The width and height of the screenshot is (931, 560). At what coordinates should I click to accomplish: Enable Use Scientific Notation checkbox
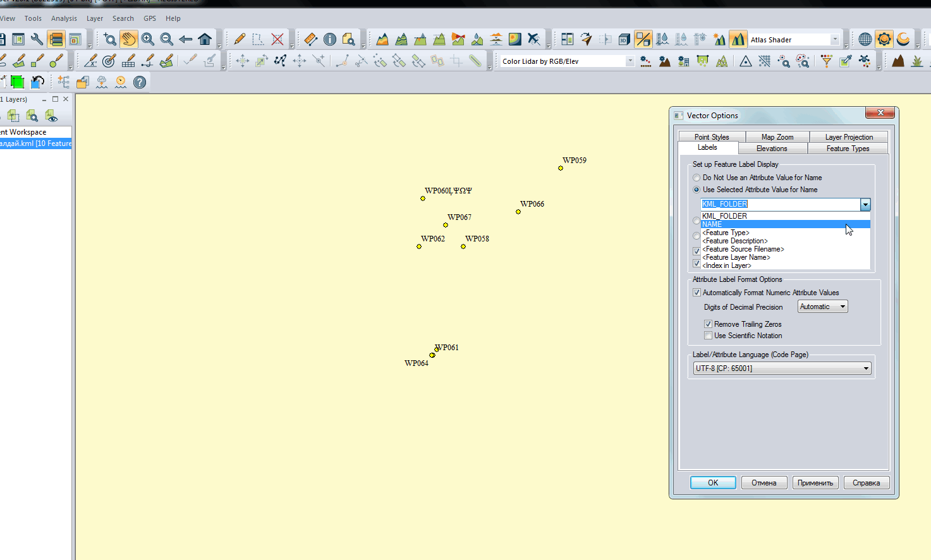pos(708,336)
